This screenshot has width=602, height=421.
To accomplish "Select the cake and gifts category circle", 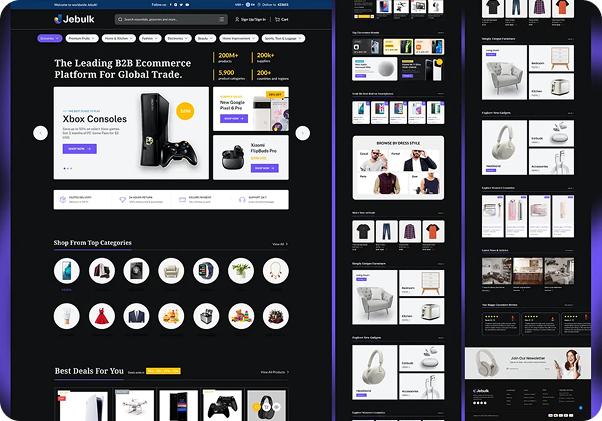I will point(276,316).
